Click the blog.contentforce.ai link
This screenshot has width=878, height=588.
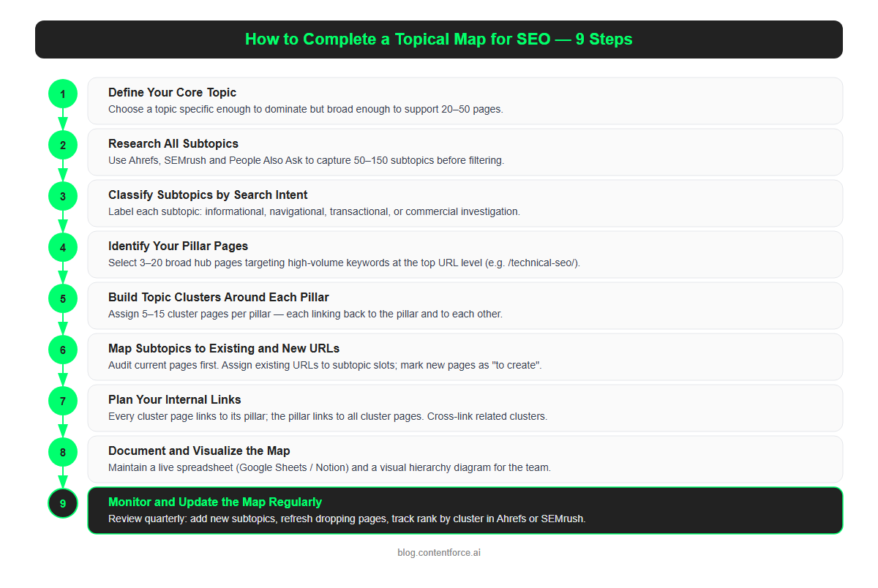click(x=440, y=552)
